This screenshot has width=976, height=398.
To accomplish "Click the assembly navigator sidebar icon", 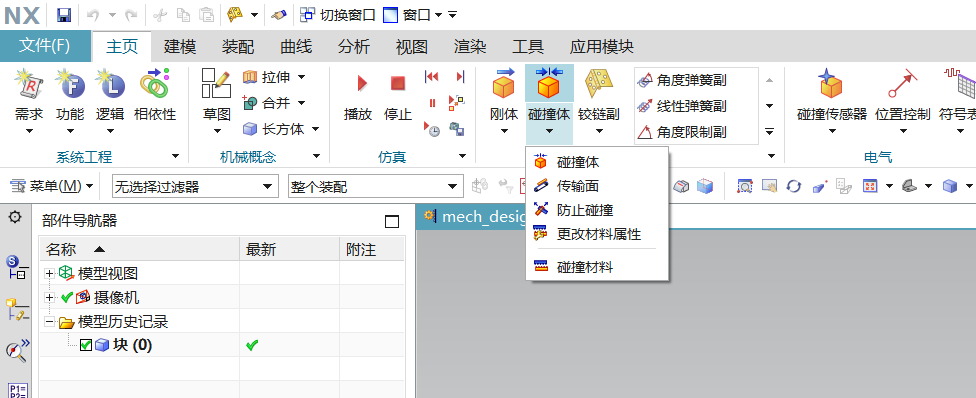I will pos(16,267).
